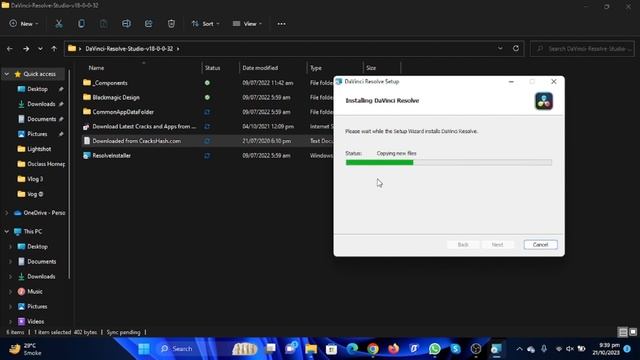Collapse the Quick access section
The image size is (640, 360).
point(7,74)
